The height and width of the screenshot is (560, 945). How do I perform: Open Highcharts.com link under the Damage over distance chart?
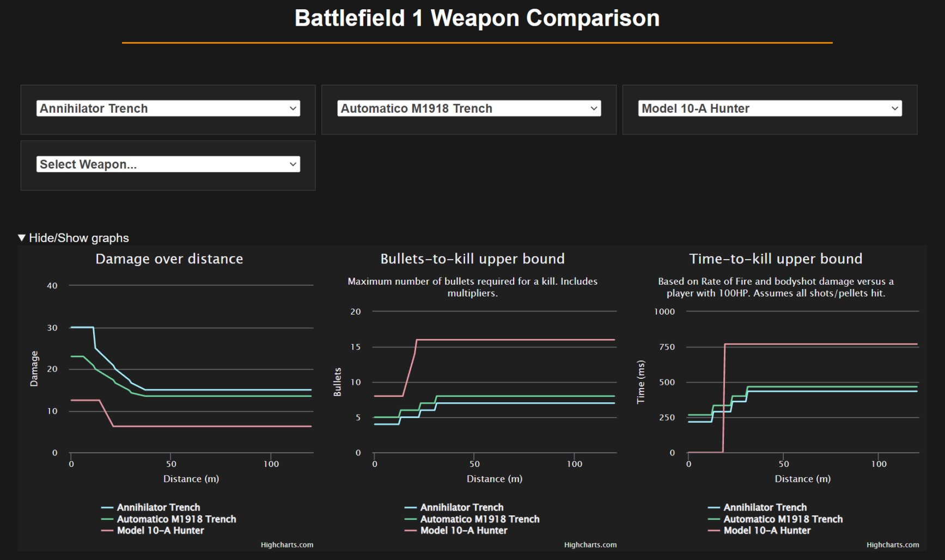pos(287,545)
